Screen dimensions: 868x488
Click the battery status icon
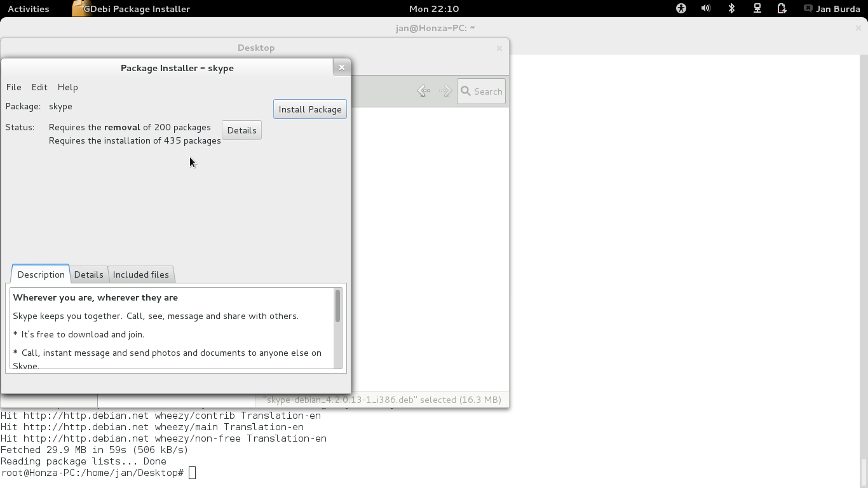click(782, 9)
